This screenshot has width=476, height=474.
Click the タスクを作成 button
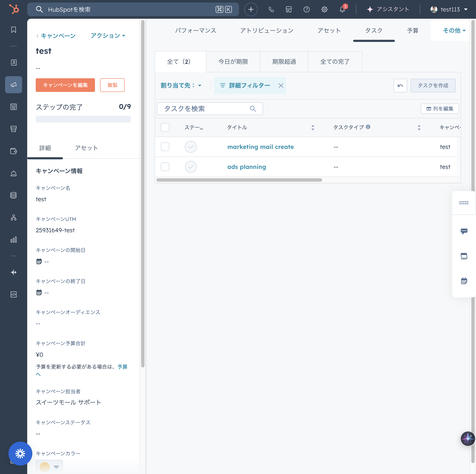click(x=433, y=85)
